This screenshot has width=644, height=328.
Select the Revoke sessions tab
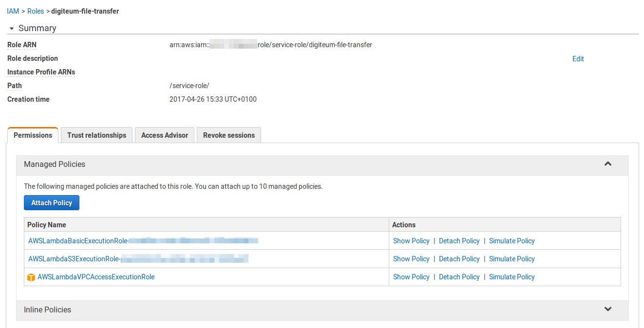coord(228,135)
